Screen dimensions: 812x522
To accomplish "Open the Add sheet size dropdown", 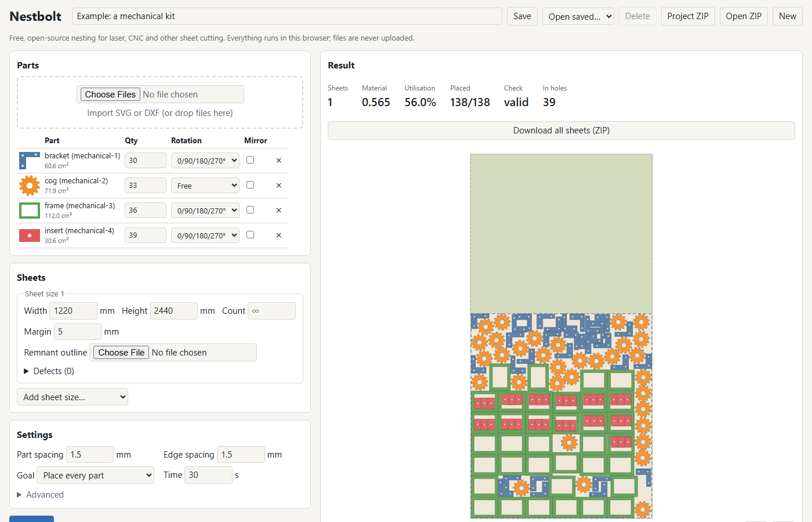I will point(72,397).
